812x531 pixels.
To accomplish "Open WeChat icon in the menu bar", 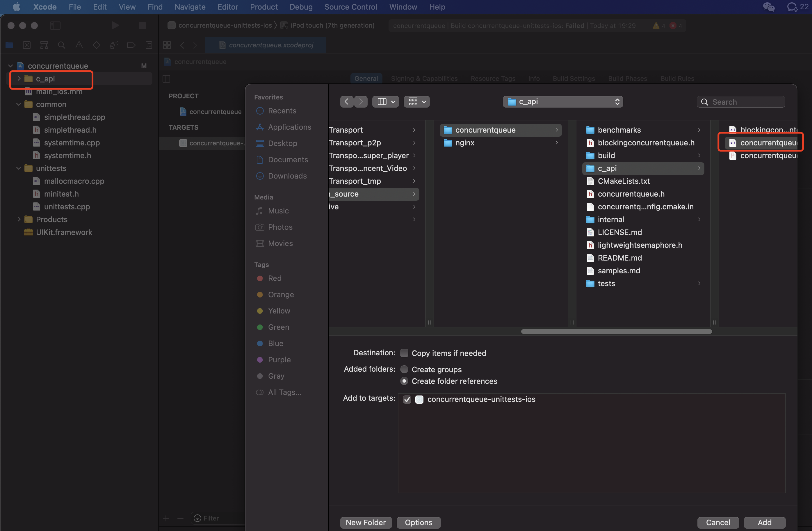I will click(x=769, y=7).
